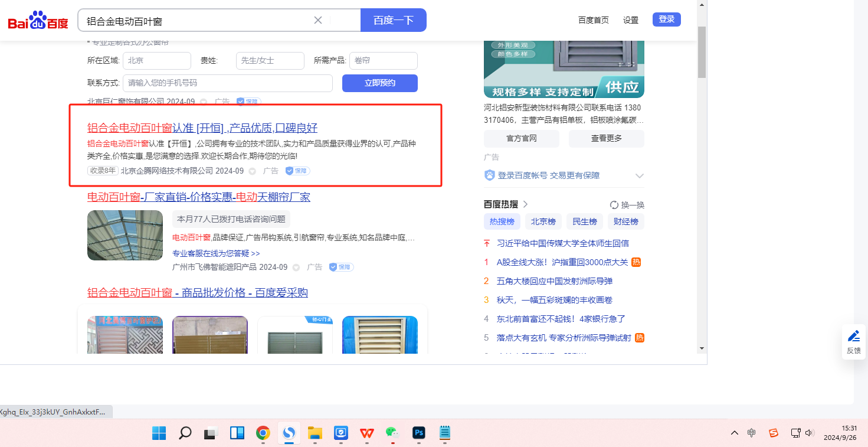
Task: Select the 热搜榜 tab
Action: click(x=502, y=221)
